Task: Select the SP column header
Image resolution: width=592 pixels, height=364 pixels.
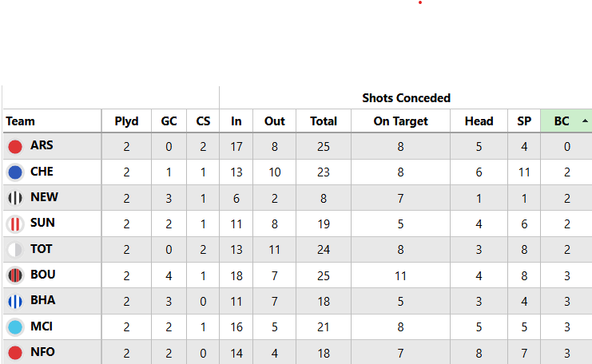Action: pyautogui.click(x=524, y=121)
